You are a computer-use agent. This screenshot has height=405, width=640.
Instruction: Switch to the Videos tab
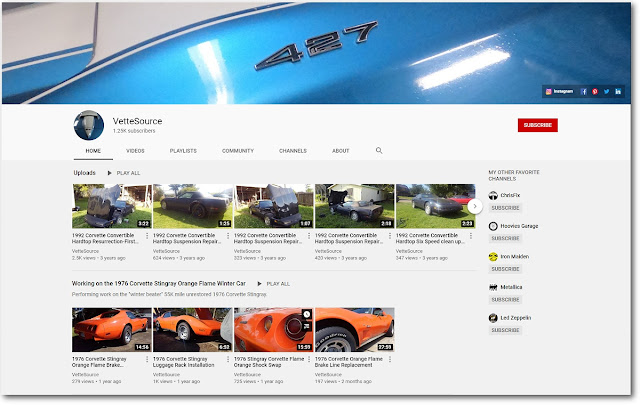click(135, 151)
